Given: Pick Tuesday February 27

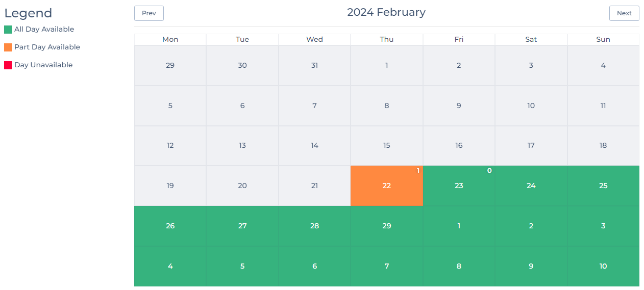Looking at the screenshot, I should click(x=242, y=226).
